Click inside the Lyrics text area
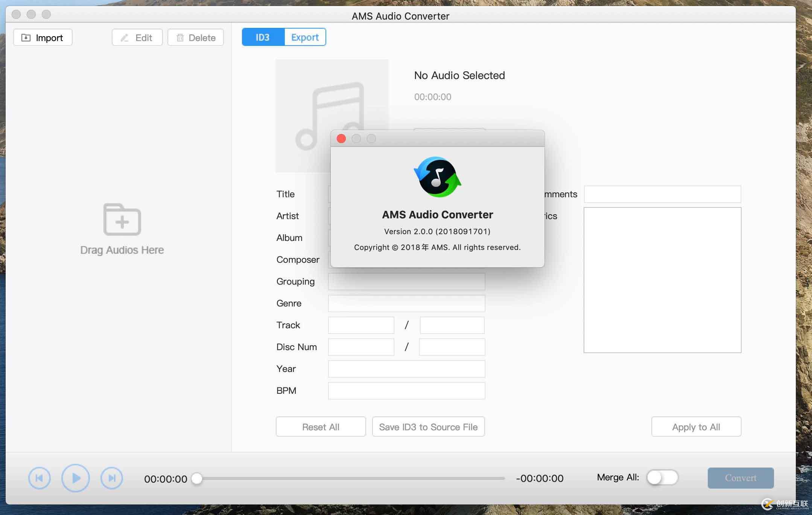 tap(662, 280)
